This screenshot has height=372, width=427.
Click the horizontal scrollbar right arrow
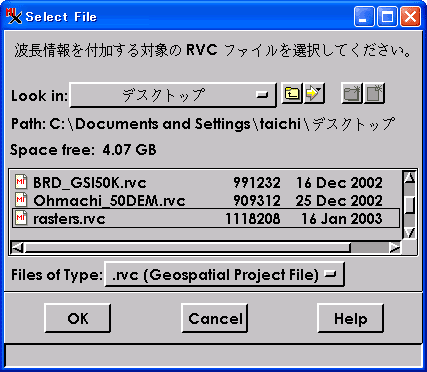coord(395,248)
